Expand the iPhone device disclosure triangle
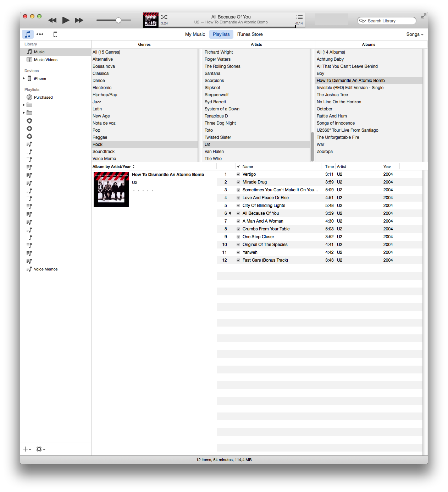 tap(24, 78)
